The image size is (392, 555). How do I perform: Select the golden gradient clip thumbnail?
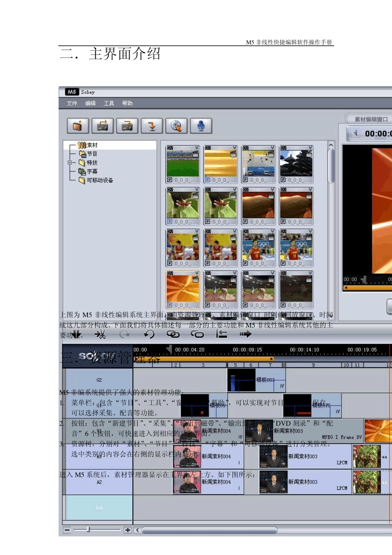[221, 164]
